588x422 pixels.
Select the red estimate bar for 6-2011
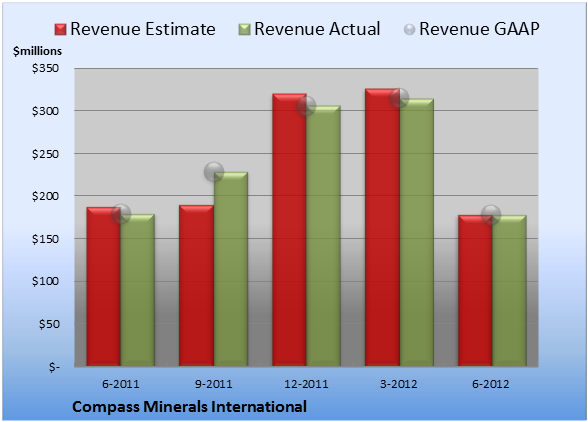[x=104, y=287]
